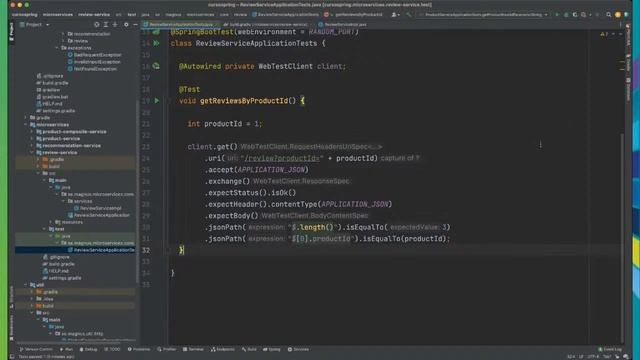Select HELP.md under review-service
The height and width of the screenshot is (360, 640).
pos(56,271)
